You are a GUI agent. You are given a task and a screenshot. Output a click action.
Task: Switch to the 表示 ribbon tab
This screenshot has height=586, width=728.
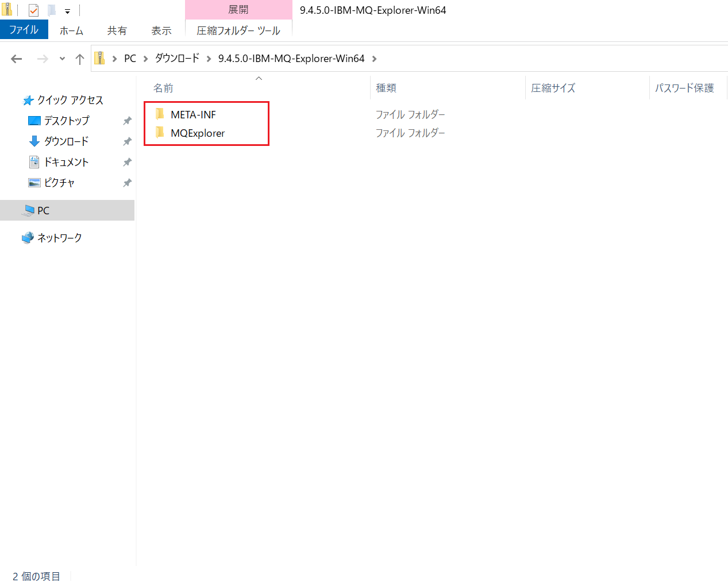pos(161,30)
